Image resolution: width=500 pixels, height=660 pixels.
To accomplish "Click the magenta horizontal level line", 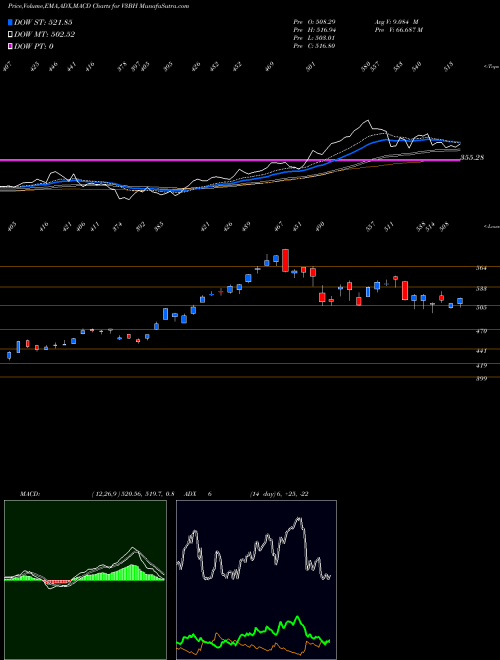I will pyautogui.click(x=230, y=160).
